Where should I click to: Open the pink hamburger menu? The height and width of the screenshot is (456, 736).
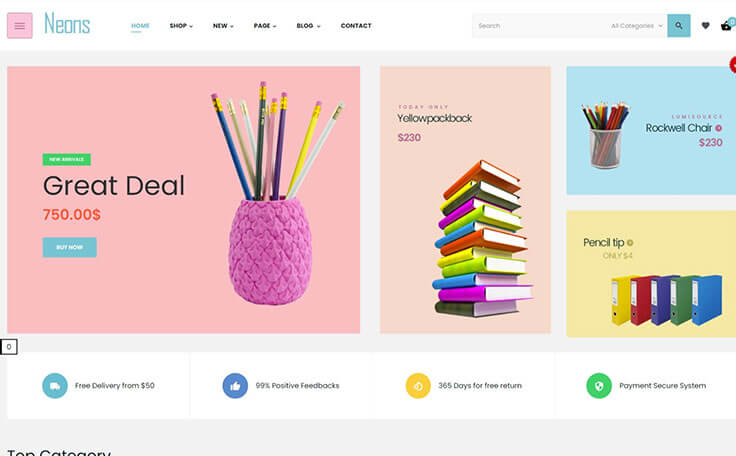(x=20, y=25)
